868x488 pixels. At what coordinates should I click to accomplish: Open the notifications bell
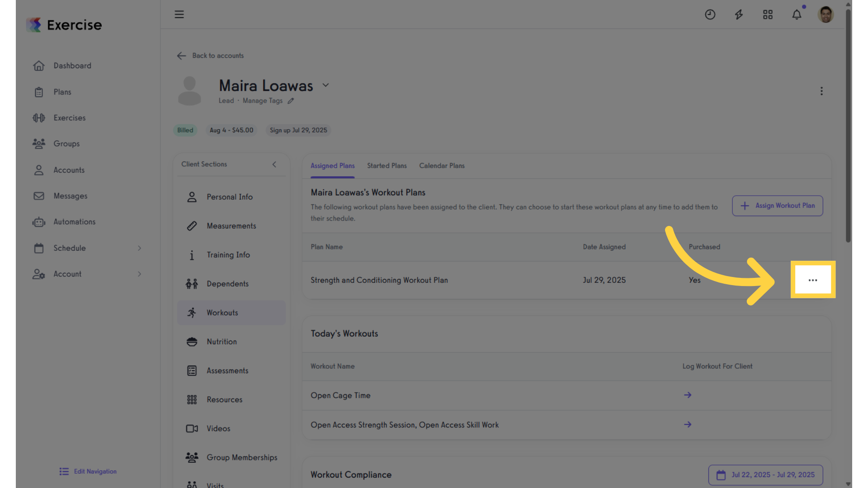click(797, 14)
